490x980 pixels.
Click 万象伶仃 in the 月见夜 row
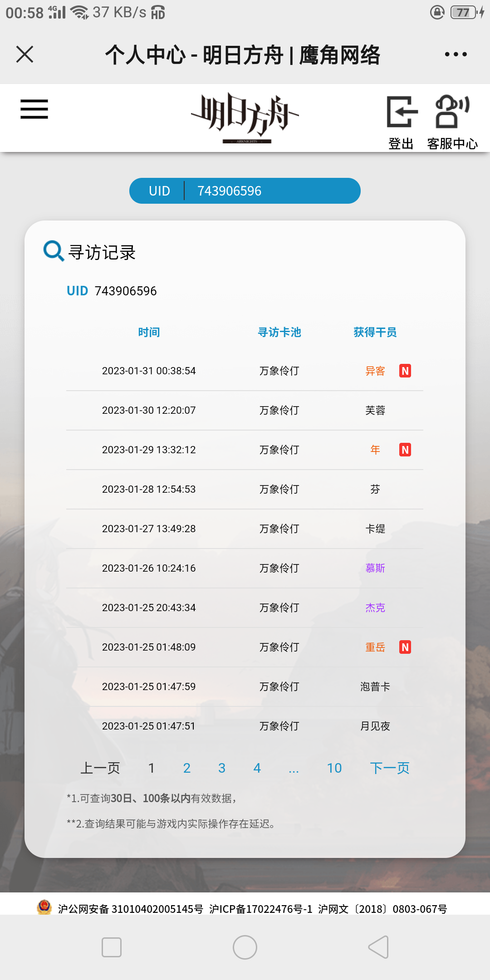[279, 726]
